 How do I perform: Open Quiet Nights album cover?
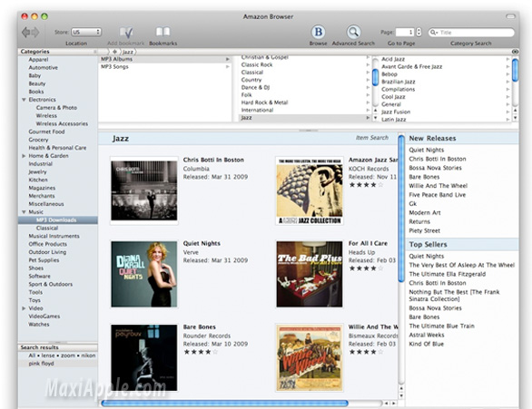[x=144, y=274]
